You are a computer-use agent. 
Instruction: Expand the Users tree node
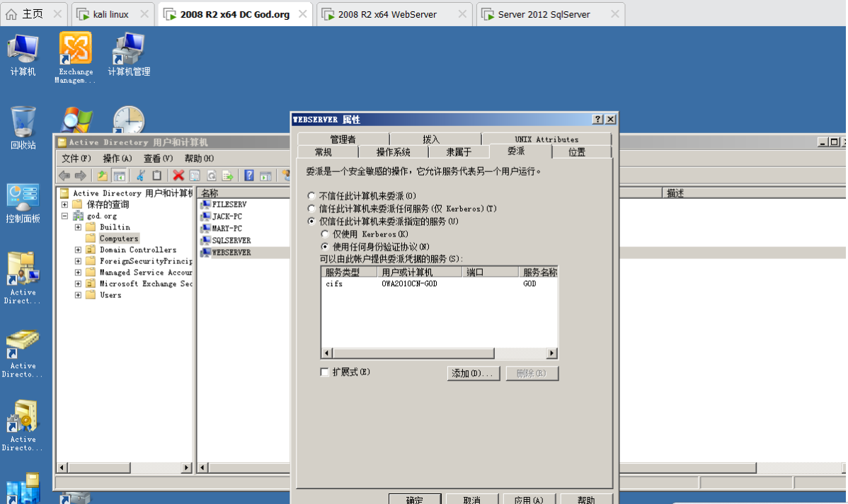pyautogui.click(x=78, y=295)
